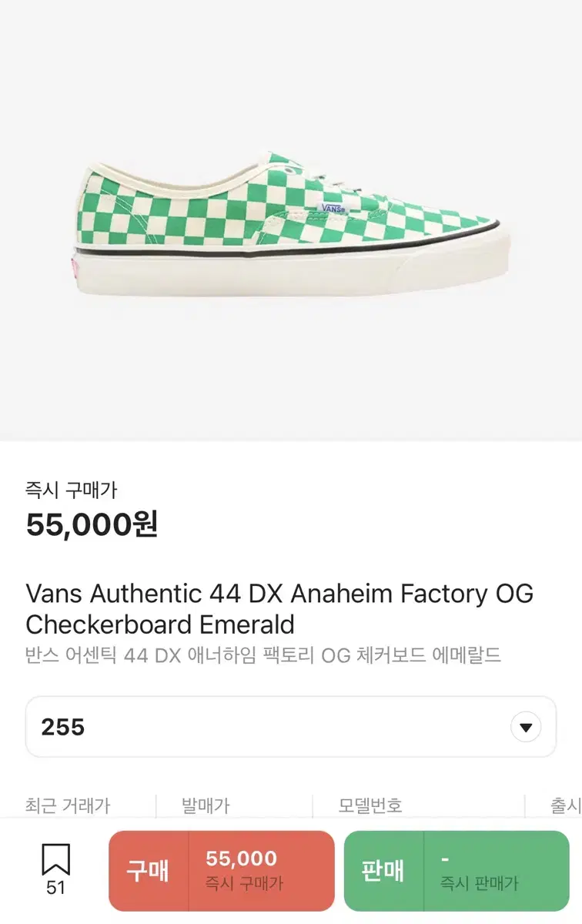
Task: Tap the bookmark save icon
Action: pos(55,859)
